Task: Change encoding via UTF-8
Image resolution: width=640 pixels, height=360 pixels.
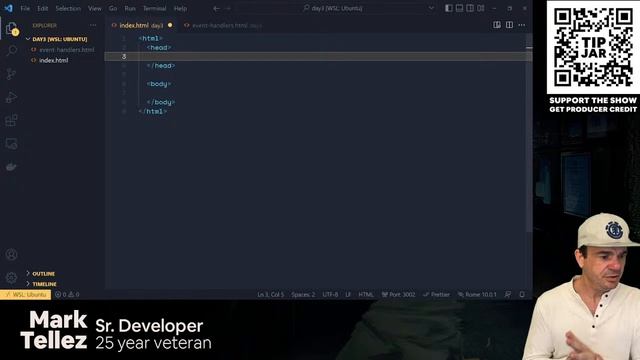Action: pyautogui.click(x=330, y=294)
